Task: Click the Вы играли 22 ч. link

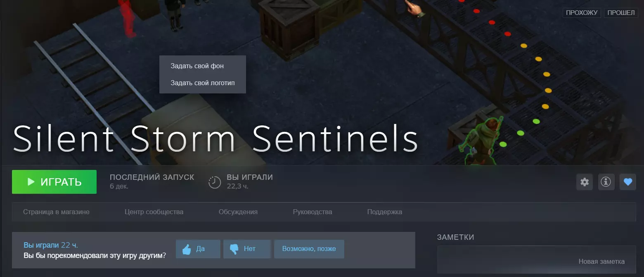Action: pyautogui.click(x=51, y=245)
